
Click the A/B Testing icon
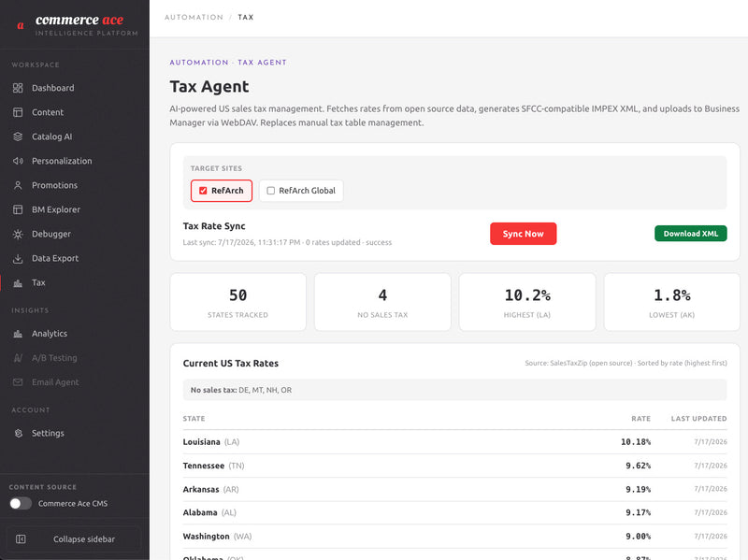pyautogui.click(x=18, y=358)
